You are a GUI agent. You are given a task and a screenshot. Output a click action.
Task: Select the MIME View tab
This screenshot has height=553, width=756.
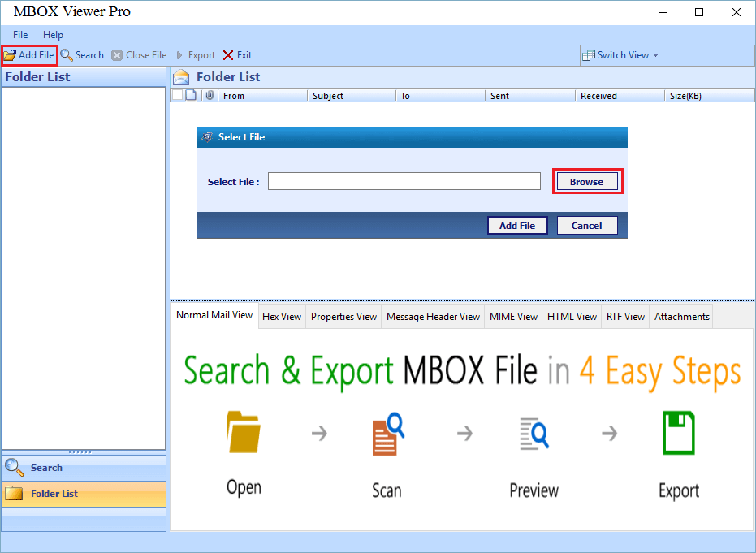(x=513, y=317)
